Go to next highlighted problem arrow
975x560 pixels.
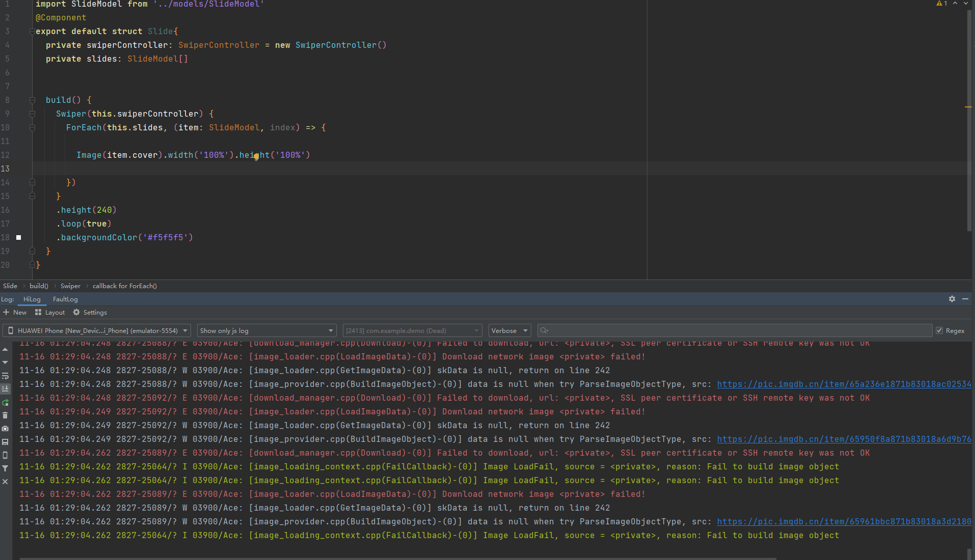pyautogui.click(x=966, y=4)
